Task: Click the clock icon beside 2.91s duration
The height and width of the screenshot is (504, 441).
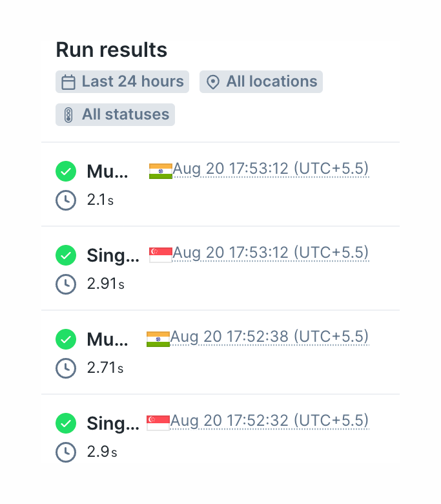Action: [65, 284]
